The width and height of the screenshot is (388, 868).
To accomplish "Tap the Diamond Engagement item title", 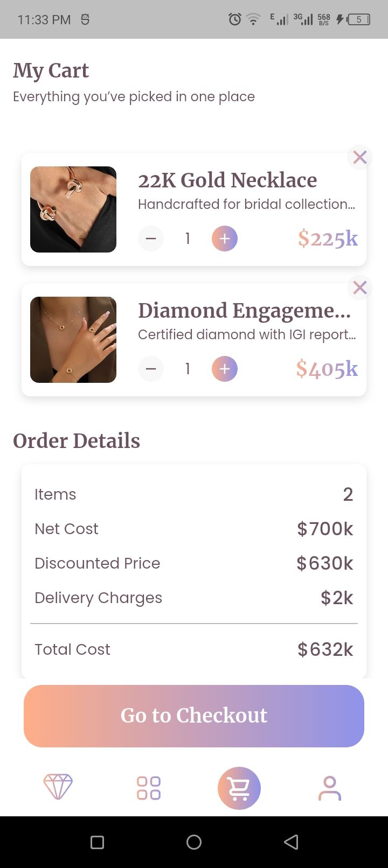I will (244, 311).
